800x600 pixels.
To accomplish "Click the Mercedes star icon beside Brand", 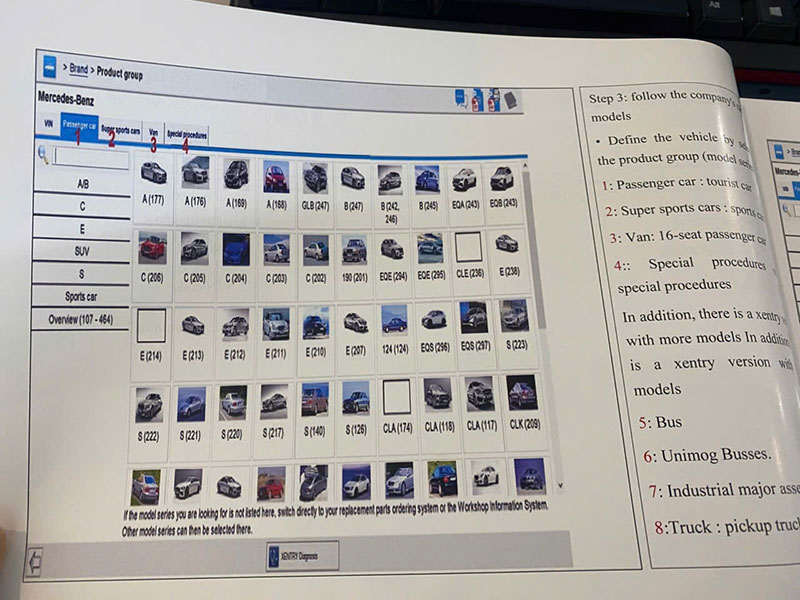I will pos(49,66).
